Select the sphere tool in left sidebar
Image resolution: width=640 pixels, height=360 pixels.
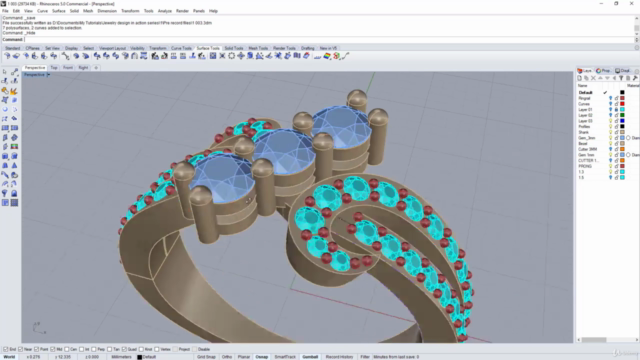pyautogui.click(x=5, y=109)
